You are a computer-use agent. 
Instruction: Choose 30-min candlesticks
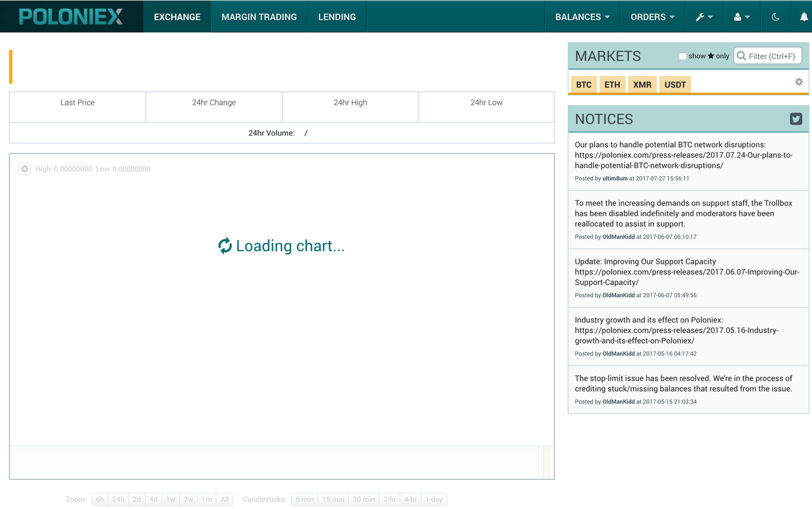pos(364,499)
